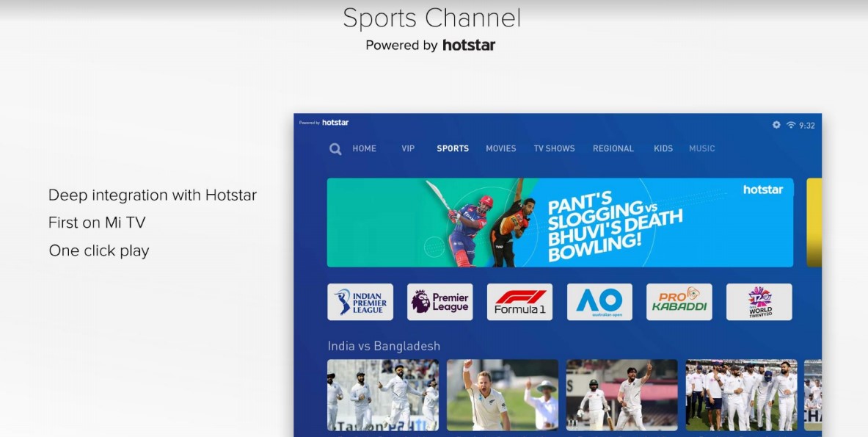Open the Pro Kabaddi tile

click(x=679, y=302)
